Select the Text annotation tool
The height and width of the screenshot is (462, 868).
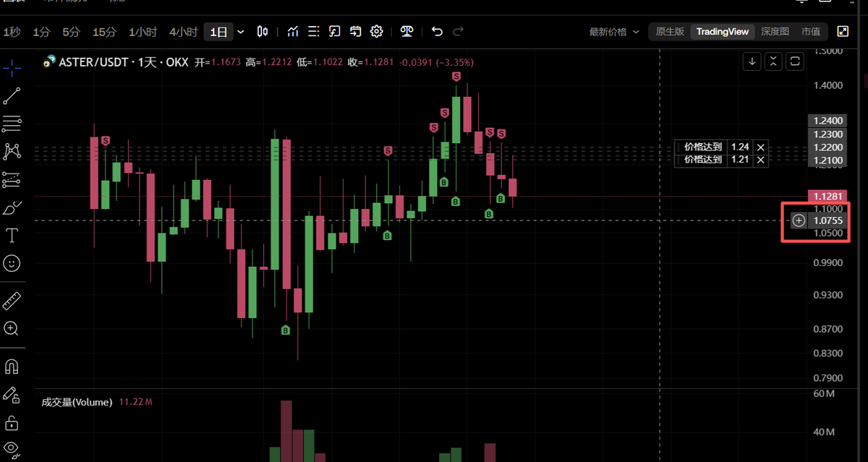[12, 236]
